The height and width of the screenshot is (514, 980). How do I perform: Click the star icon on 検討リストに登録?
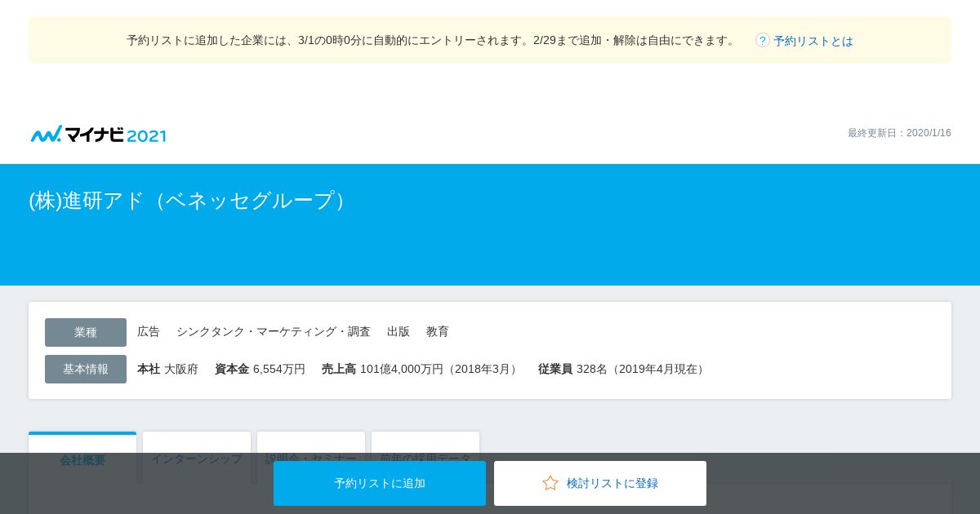point(550,483)
